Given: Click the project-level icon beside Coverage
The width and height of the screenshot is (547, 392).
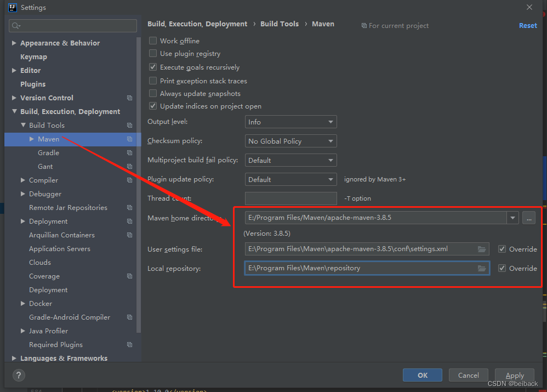Looking at the screenshot, I should point(129,276).
